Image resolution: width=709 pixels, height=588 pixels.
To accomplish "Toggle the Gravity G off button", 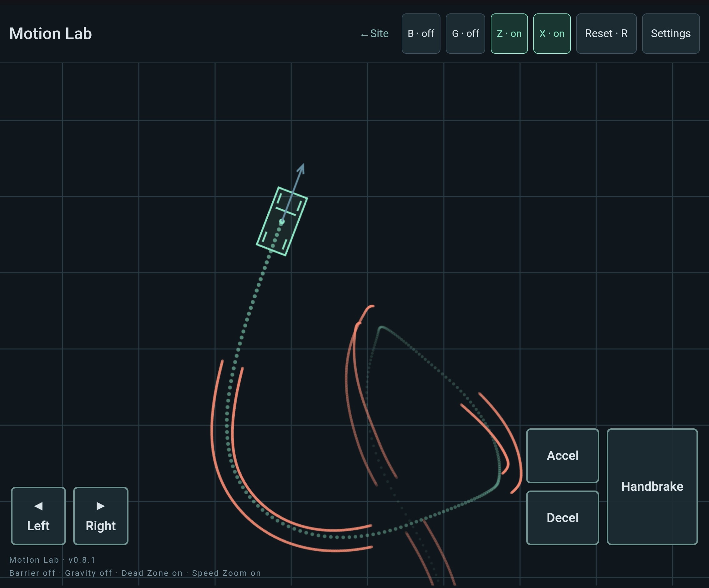I will coord(465,33).
